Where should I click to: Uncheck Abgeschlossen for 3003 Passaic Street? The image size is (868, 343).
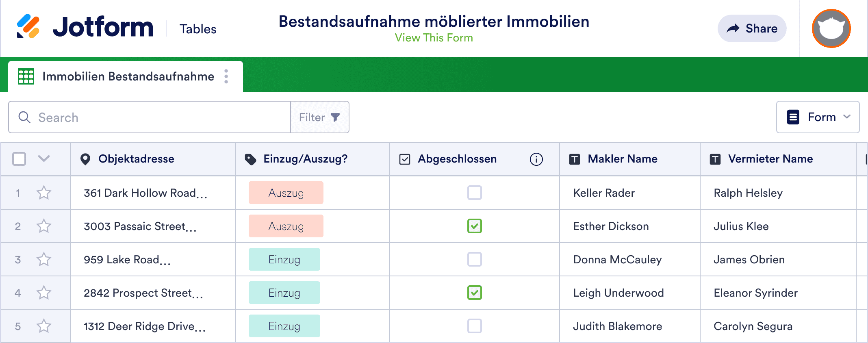[x=474, y=226]
